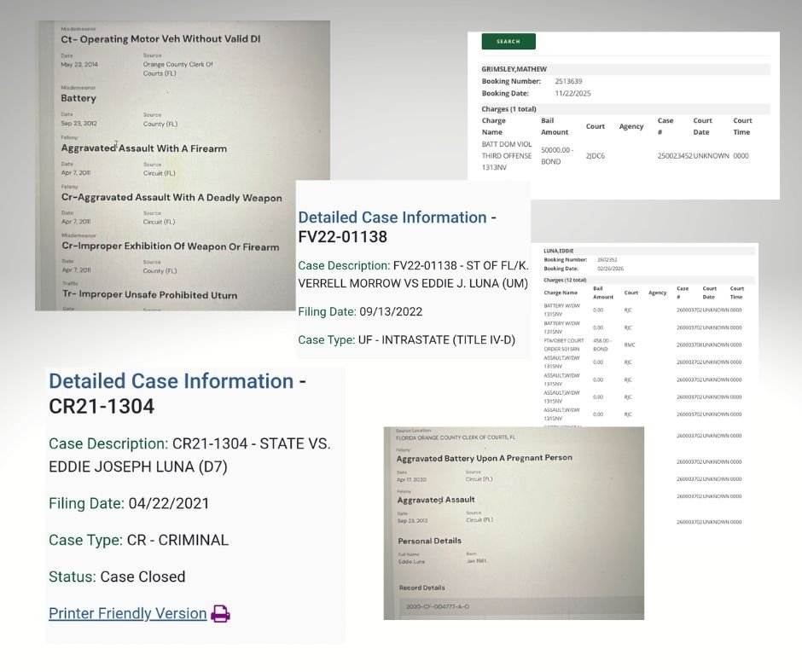Click the RMC court value
Image resolution: width=802 pixels, height=672 pixels.
tap(629, 345)
